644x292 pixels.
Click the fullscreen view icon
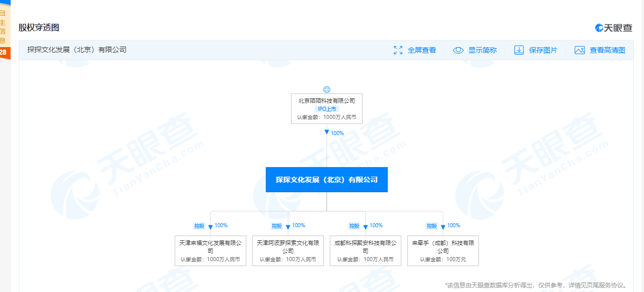coord(398,50)
